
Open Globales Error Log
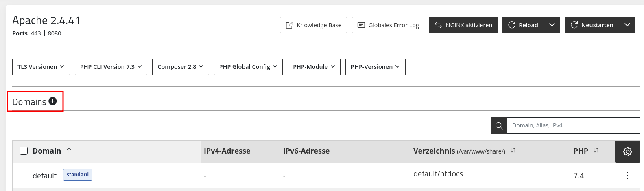coord(388,25)
